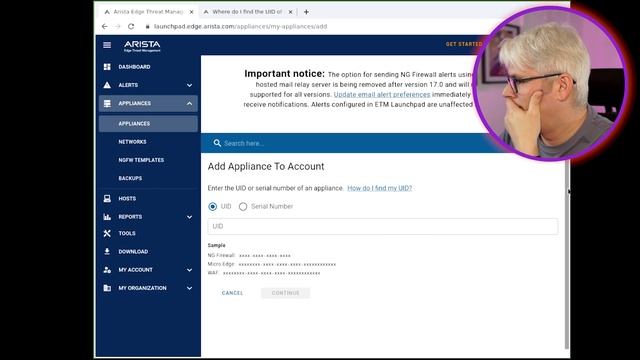Click the Dashboard grid icon
Viewport: 640px width, 360px height.
[x=107, y=67]
